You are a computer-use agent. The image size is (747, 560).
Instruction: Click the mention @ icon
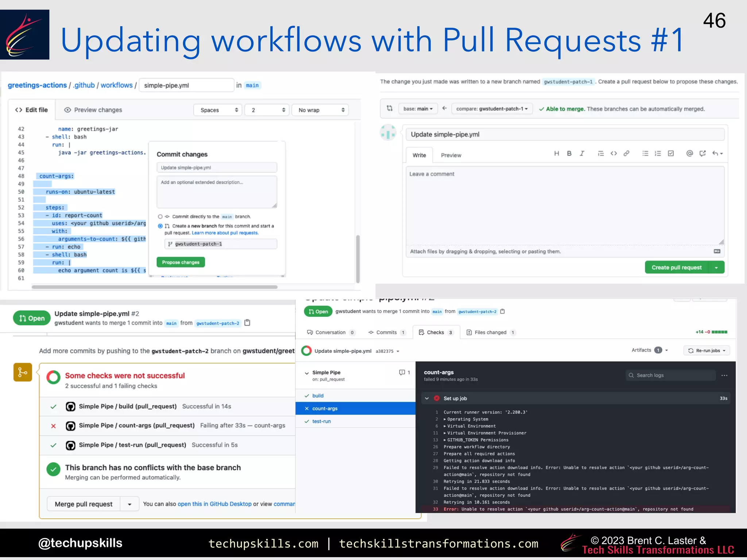[x=689, y=153]
